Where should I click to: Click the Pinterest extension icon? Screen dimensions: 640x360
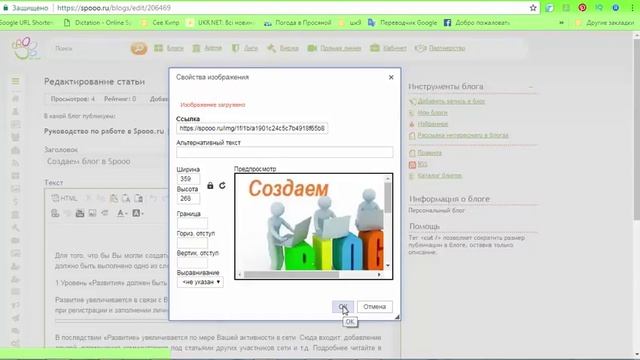tap(582, 8)
